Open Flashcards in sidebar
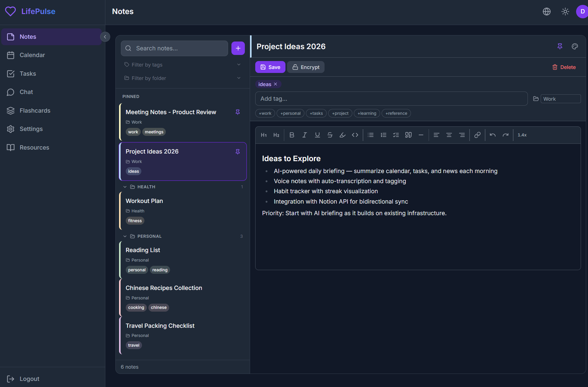The image size is (588, 387). coord(35,110)
